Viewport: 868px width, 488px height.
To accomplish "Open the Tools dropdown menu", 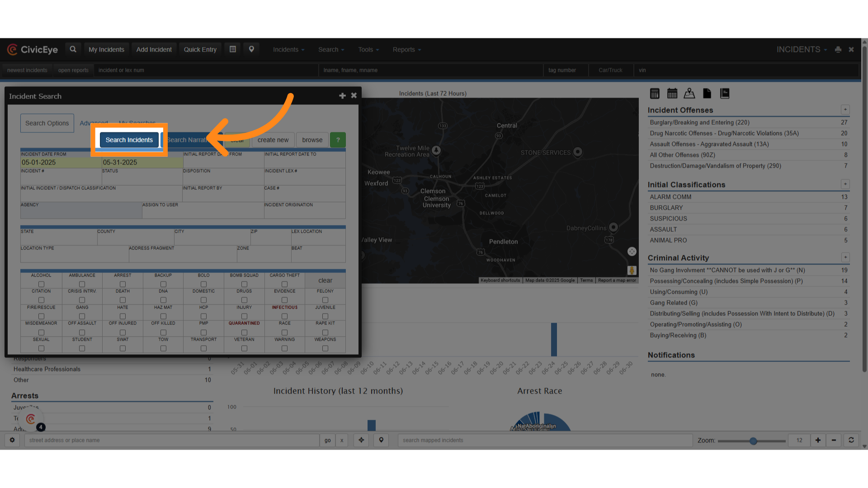I will 368,50.
